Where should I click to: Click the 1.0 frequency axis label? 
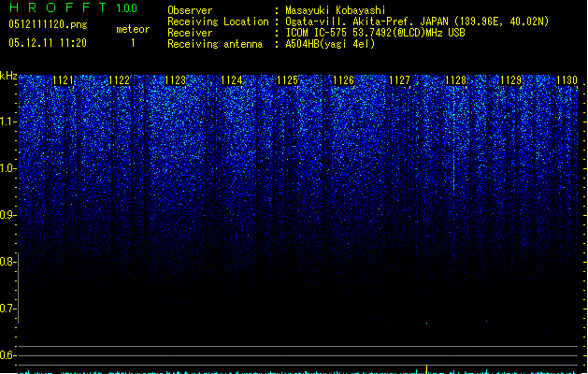click(7, 168)
